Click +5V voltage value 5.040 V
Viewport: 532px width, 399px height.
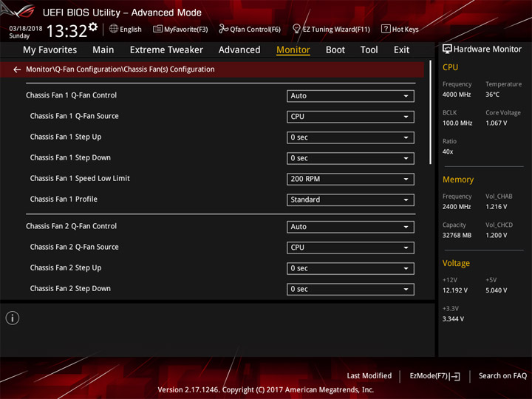pos(496,290)
